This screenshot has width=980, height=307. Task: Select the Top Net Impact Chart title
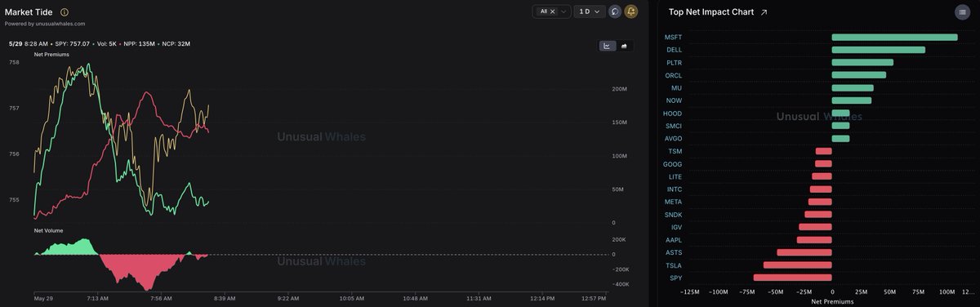[x=711, y=12]
